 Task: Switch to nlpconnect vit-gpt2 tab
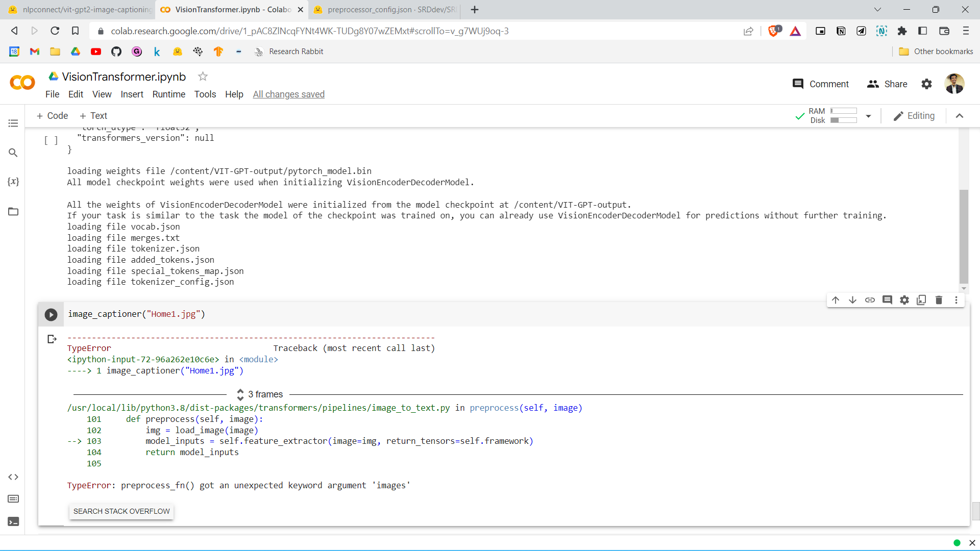[80, 10]
